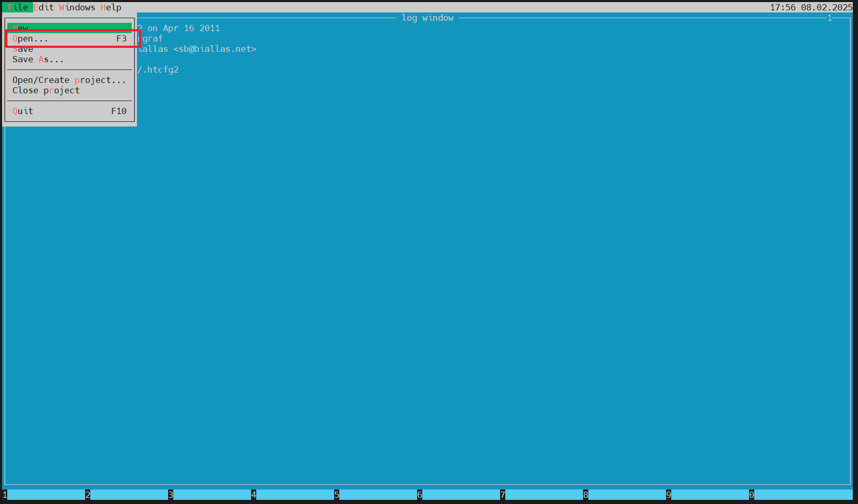Click the File menu in the menu bar
The image size is (858, 504).
coord(18,7)
